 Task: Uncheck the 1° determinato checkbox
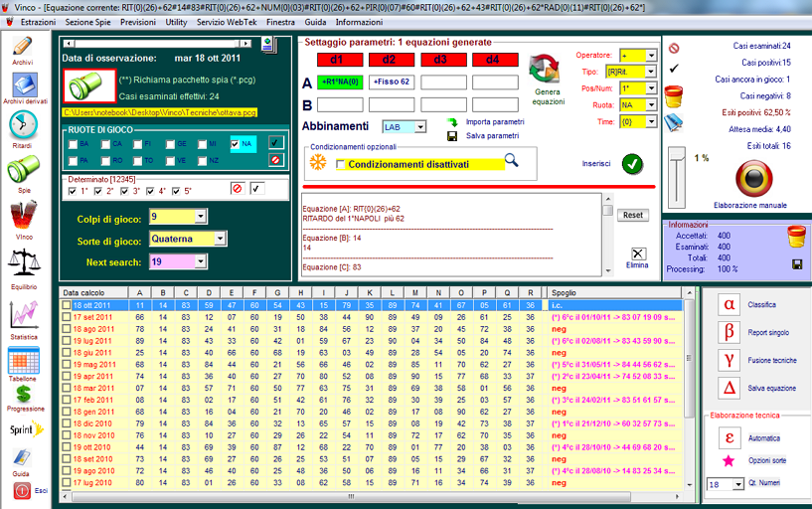coord(73,191)
